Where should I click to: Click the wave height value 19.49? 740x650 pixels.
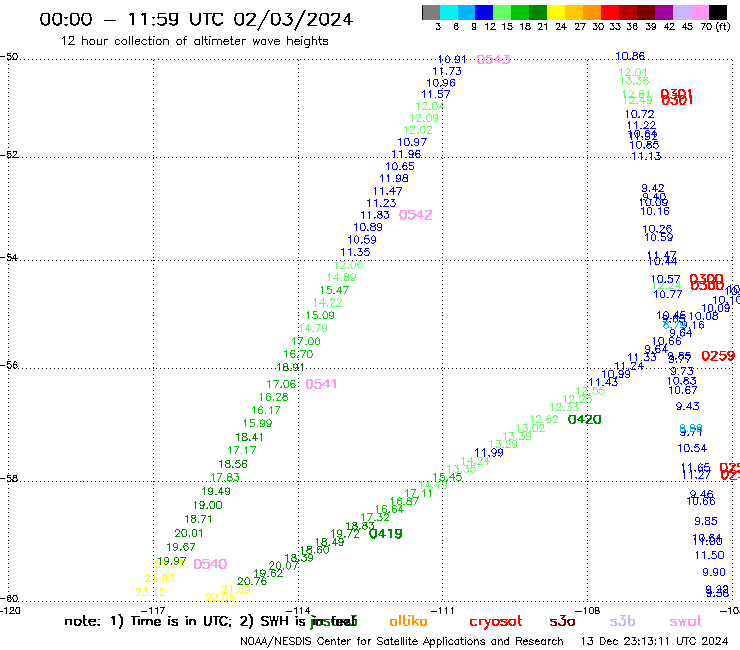pyautogui.click(x=216, y=491)
